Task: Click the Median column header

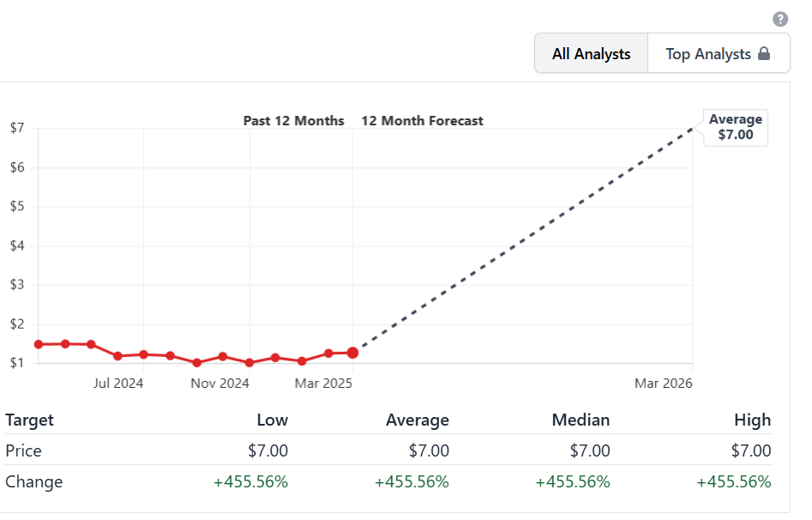Action: tap(580, 420)
